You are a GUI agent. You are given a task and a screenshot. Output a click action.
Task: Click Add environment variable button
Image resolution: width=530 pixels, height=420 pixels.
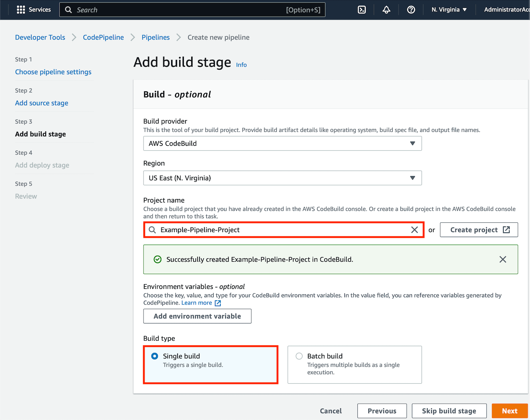pyautogui.click(x=197, y=316)
